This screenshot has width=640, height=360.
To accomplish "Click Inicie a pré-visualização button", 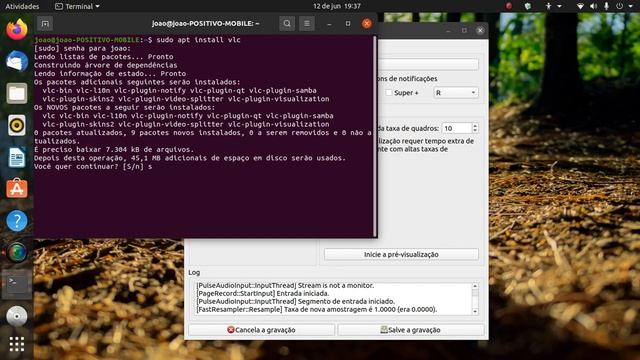I will (x=401, y=254).
